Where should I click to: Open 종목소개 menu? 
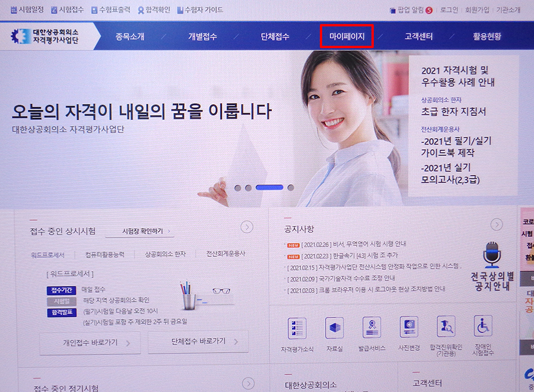[x=130, y=36]
